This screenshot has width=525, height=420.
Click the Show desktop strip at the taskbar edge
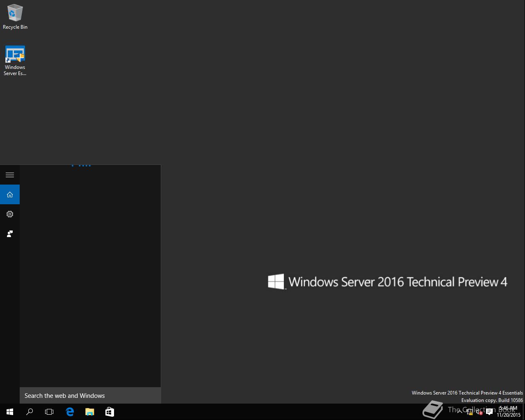tap(524, 412)
